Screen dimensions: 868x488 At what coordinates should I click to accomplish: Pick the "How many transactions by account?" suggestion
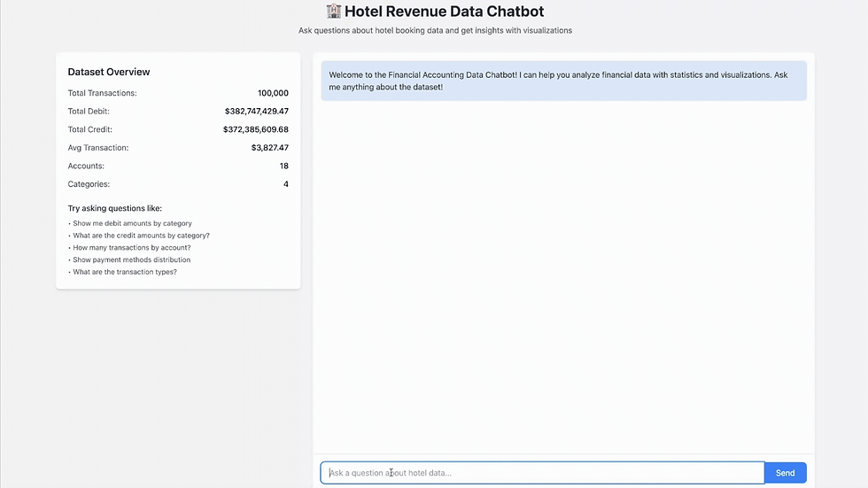[x=132, y=248]
